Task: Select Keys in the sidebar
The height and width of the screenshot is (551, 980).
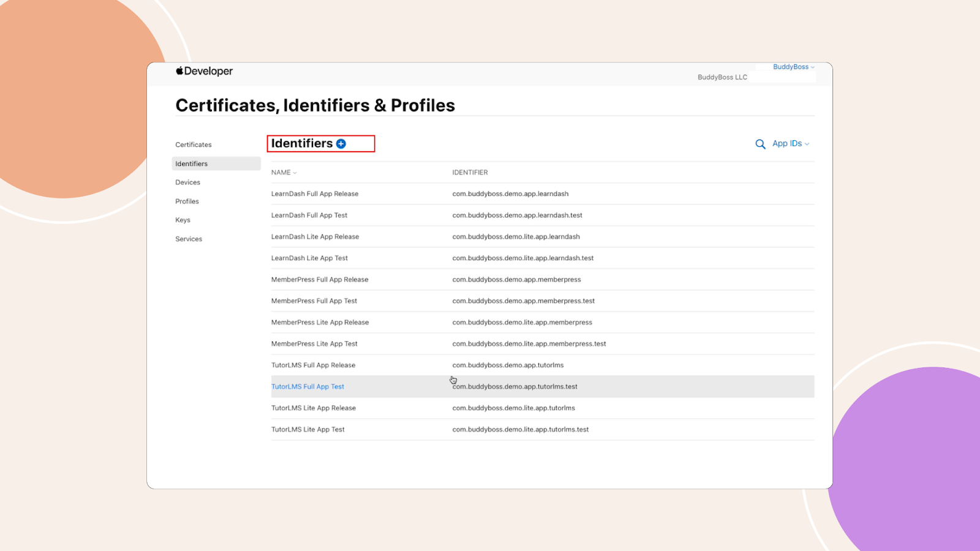Action: click(x=183, y=220)
